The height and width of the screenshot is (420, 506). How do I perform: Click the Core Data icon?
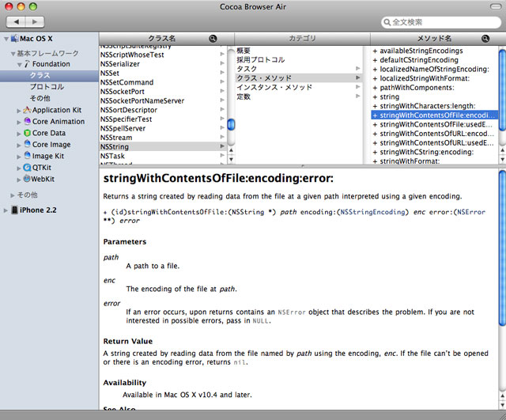click(x=28, y=133)
